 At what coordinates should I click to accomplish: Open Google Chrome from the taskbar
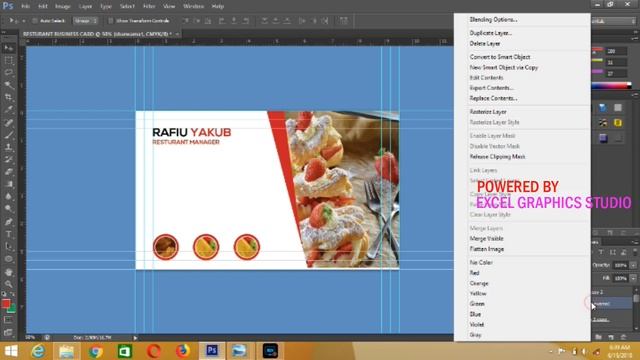[x=96, y=351]
